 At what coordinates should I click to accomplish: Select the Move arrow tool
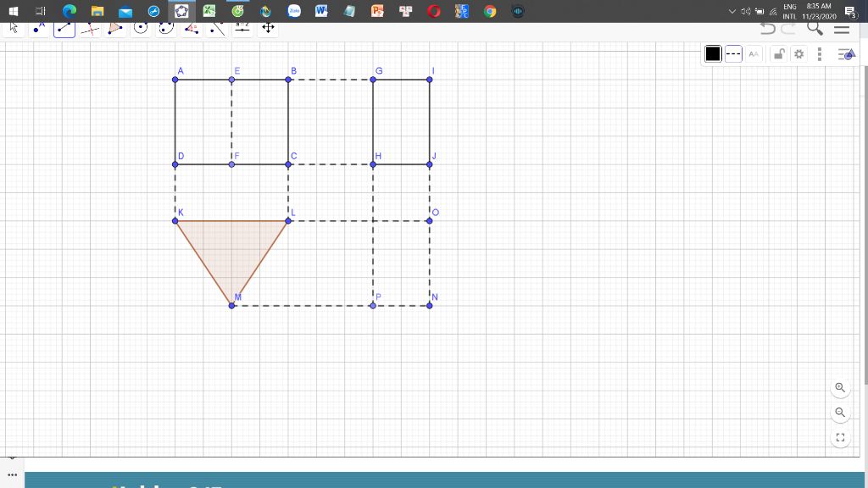[x=14, y=28]
